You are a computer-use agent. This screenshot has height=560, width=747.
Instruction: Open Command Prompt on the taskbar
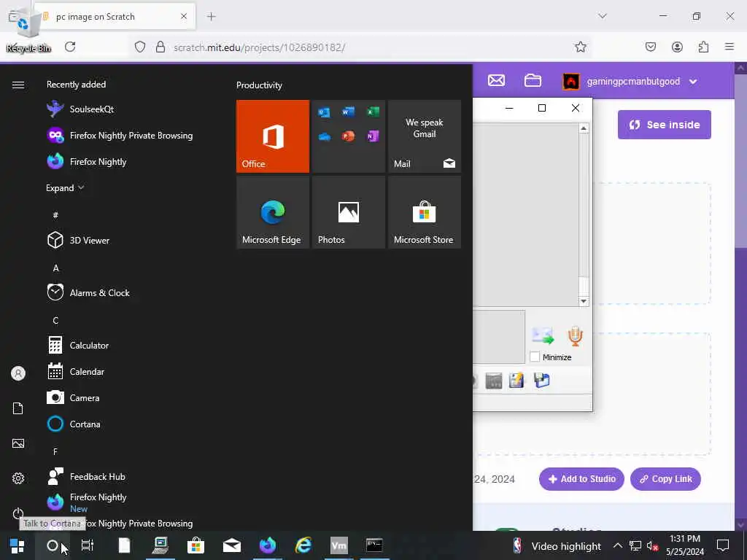click(x=374, y=545)
